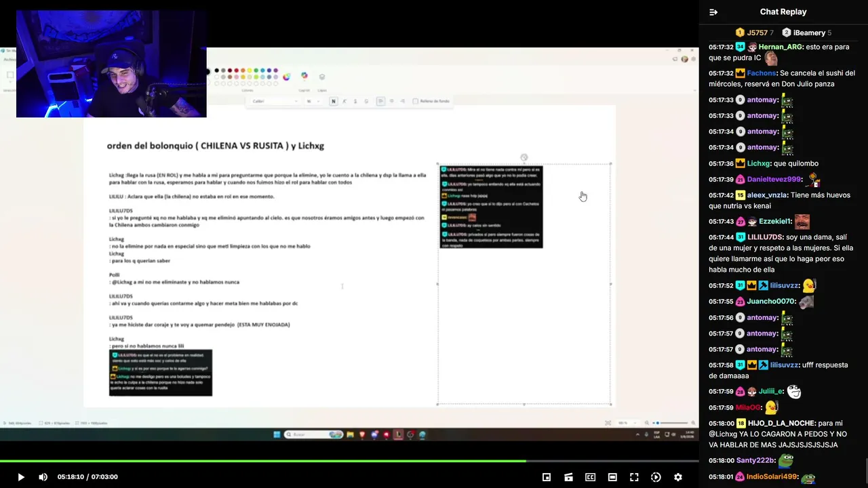Align text right in Paint toolbar
The height and width of the screenshot is (488, 868).
click(x=402, y=101)
